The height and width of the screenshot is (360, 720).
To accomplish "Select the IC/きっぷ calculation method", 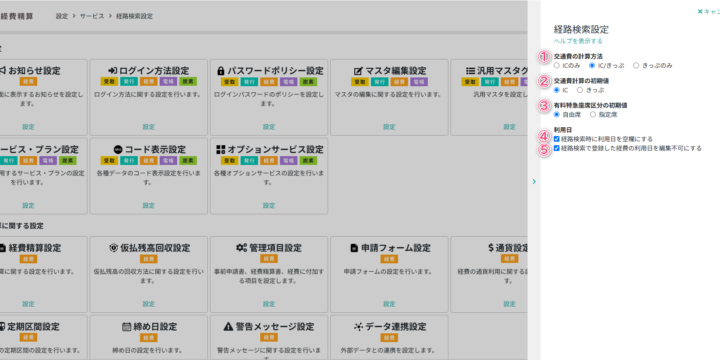I will coord(592,66).
